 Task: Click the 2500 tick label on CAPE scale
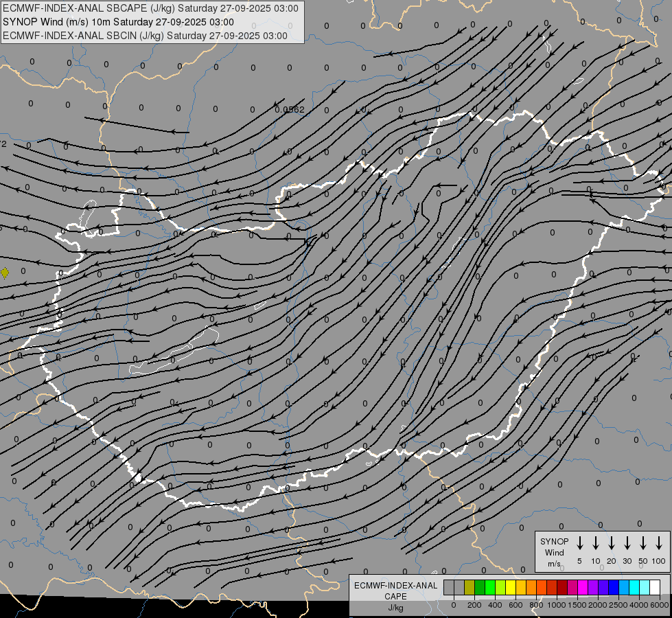618,605
